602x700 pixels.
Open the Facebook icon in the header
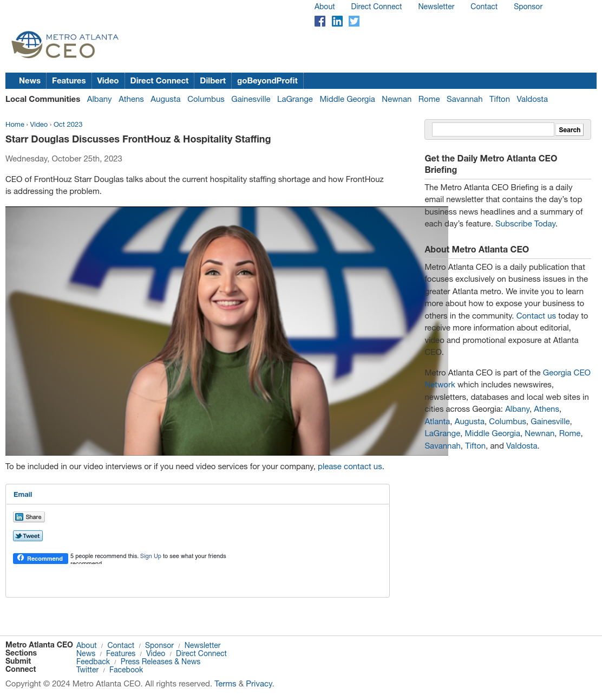point(320,21)
